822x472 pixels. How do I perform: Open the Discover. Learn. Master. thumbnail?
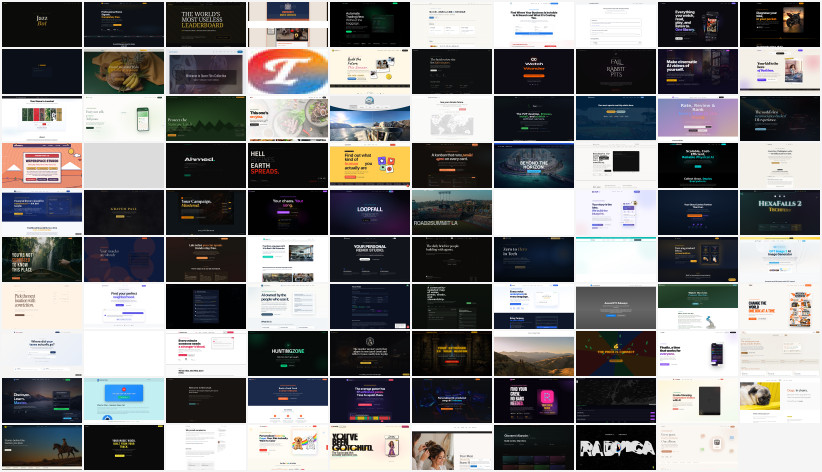tap(42, 401)
